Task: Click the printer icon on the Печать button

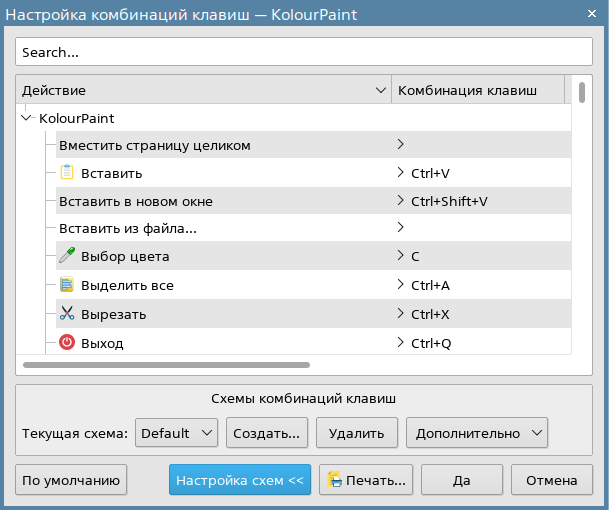Action: click(334, 480)
